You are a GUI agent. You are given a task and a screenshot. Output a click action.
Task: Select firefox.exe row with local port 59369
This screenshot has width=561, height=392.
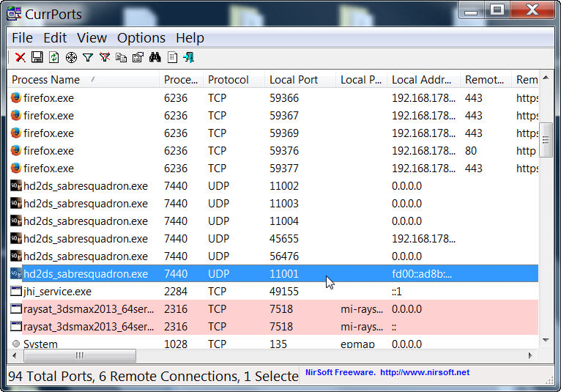(x=273, y=133)
